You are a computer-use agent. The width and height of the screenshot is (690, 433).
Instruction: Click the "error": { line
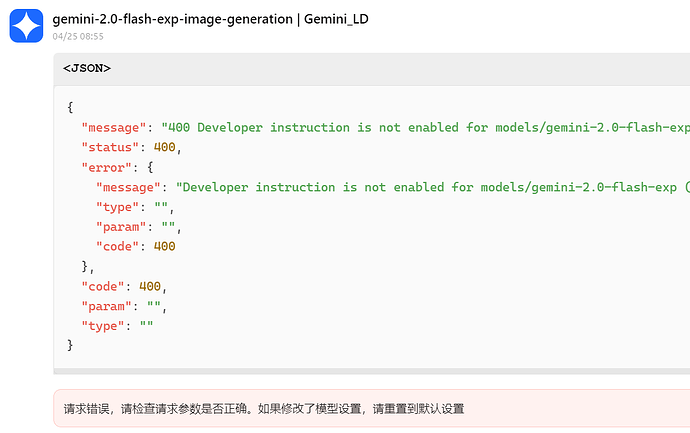[x=117, y=168]
